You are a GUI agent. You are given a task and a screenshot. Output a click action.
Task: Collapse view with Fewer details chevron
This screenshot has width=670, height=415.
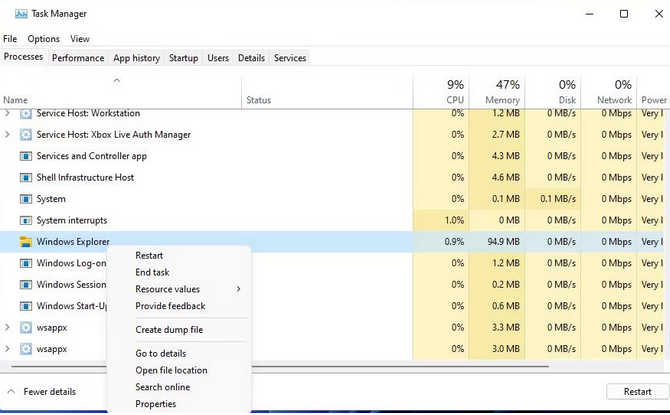click(12, 391)
